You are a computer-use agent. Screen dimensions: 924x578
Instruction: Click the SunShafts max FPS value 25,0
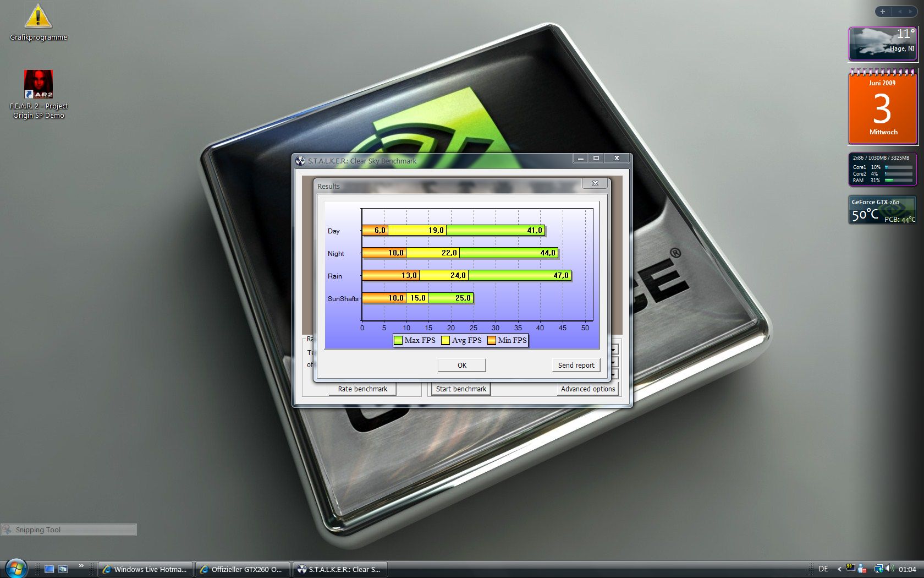coord(463,298)
